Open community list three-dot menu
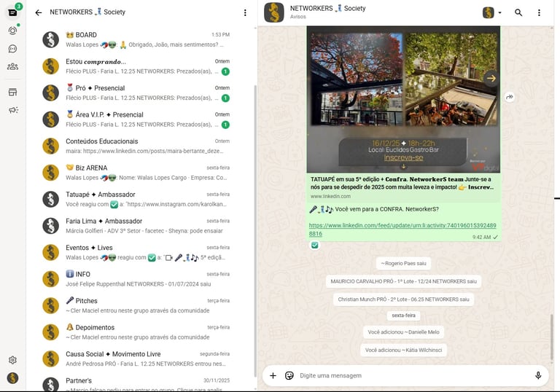560x392 pixels. tap(245, 12)
